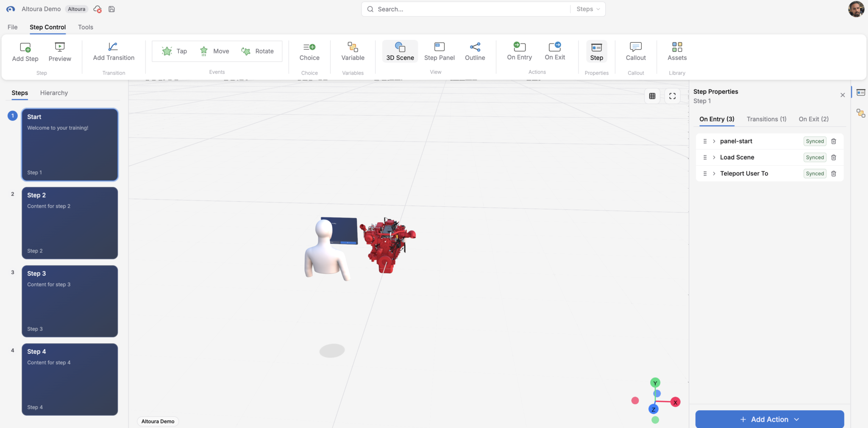Screen dimensions: 868x428
Task: Select the Step 2 card
Action: click(x=70, y=223)
